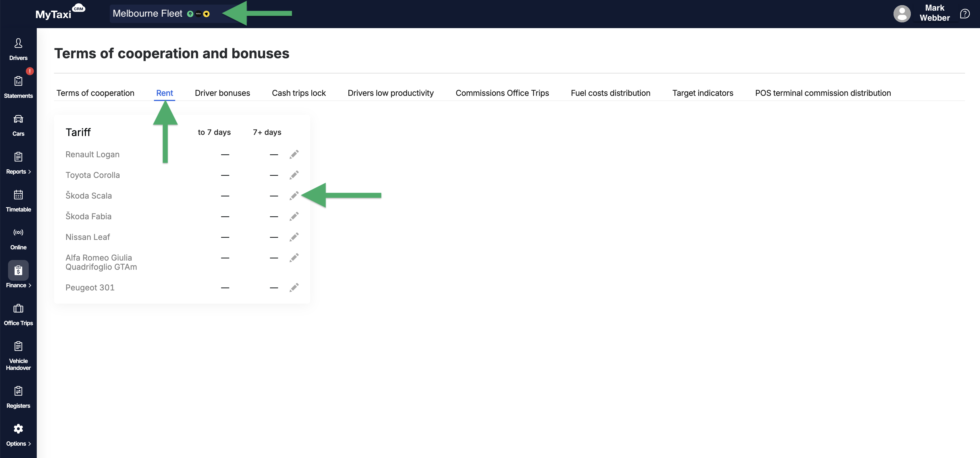Click the Mark Webber user name

pyautogui.click(x=934, y=13)
